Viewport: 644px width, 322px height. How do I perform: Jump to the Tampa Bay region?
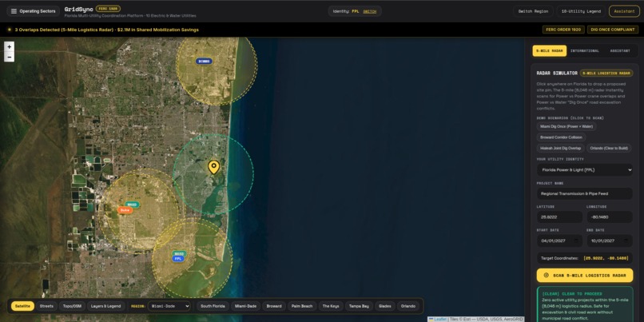(x=359, y=306)
